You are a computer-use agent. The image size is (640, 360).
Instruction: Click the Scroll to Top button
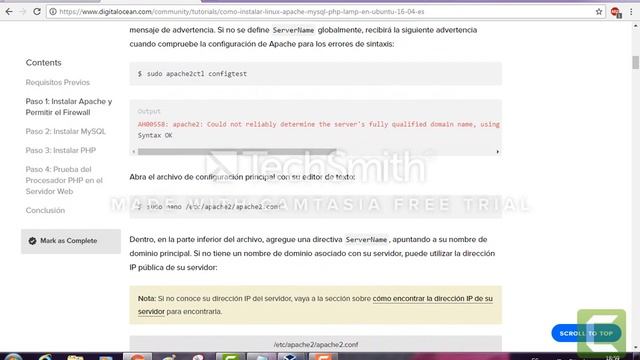(586, 333)
